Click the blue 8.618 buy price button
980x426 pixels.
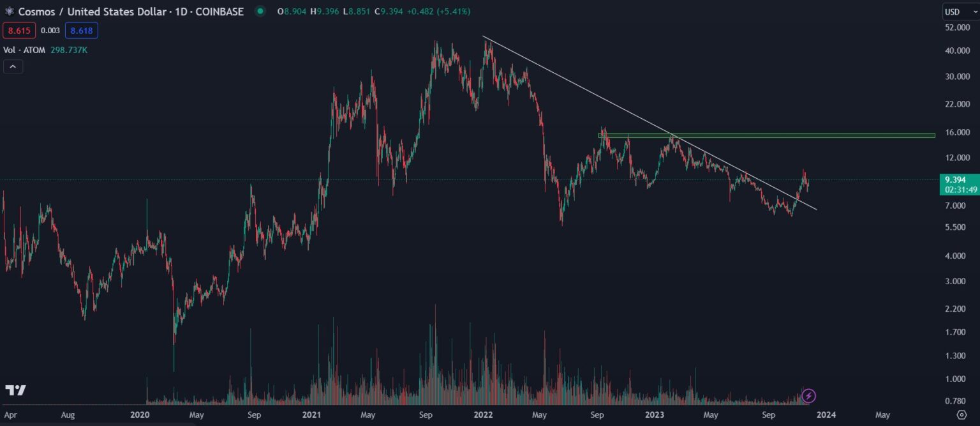(81, 30)
